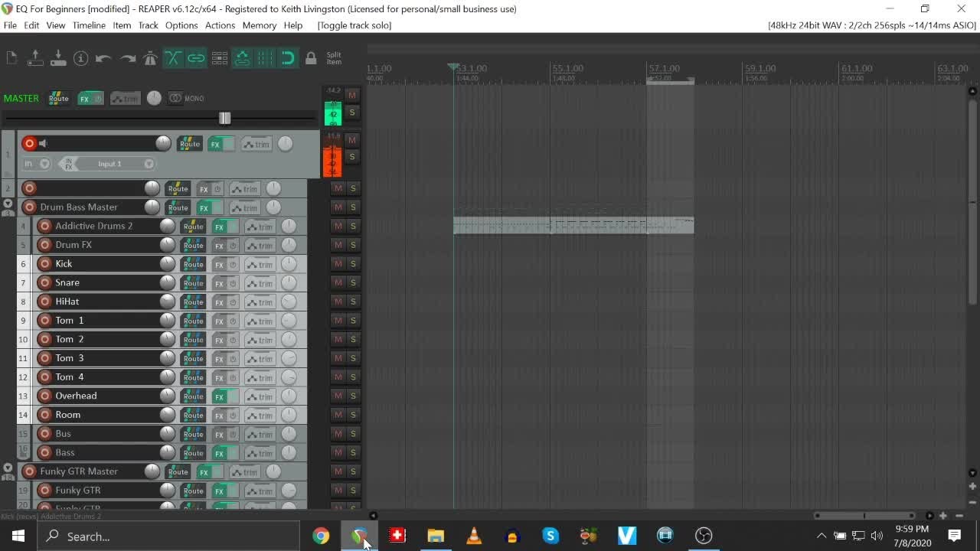Click the Master pan knob
Image resolution: width=980 pixels, height=551 pixels.
[x=154, y=98]
